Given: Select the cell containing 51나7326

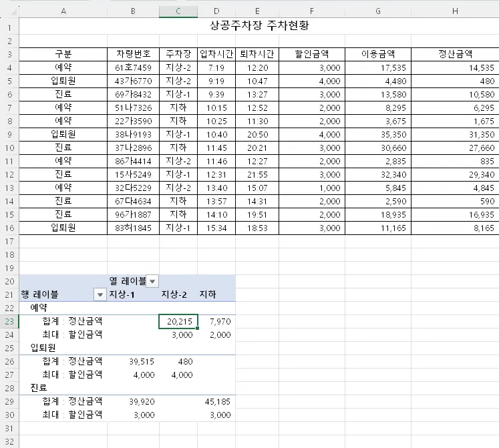Looking at the screenshot, I should click(134, 108).
